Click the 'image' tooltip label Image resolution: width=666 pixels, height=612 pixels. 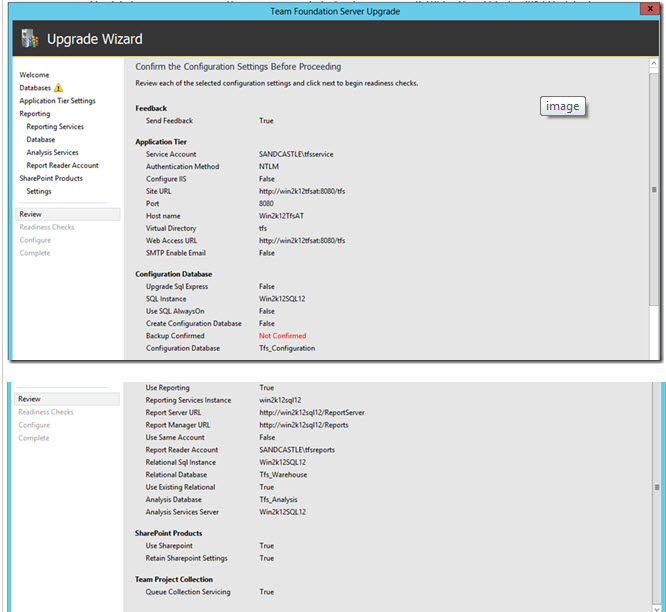coord(562,106)
